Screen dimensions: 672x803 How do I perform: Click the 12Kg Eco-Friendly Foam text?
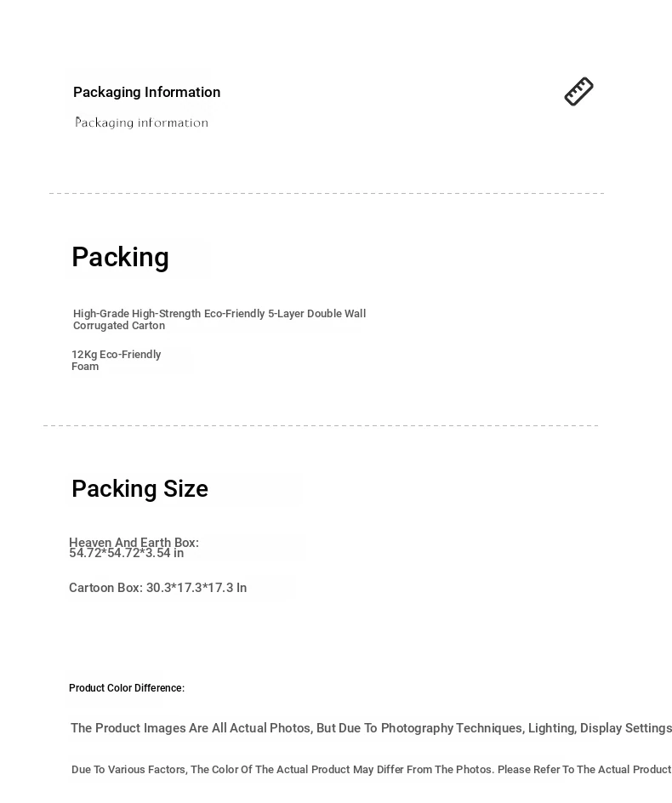pos(117,360)
